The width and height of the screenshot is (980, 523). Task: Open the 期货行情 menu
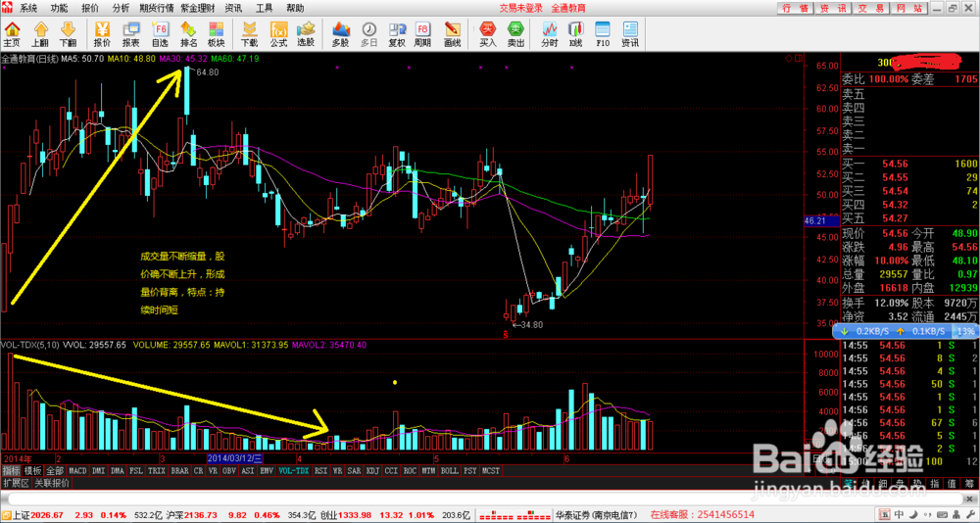[x=156, y=8]
